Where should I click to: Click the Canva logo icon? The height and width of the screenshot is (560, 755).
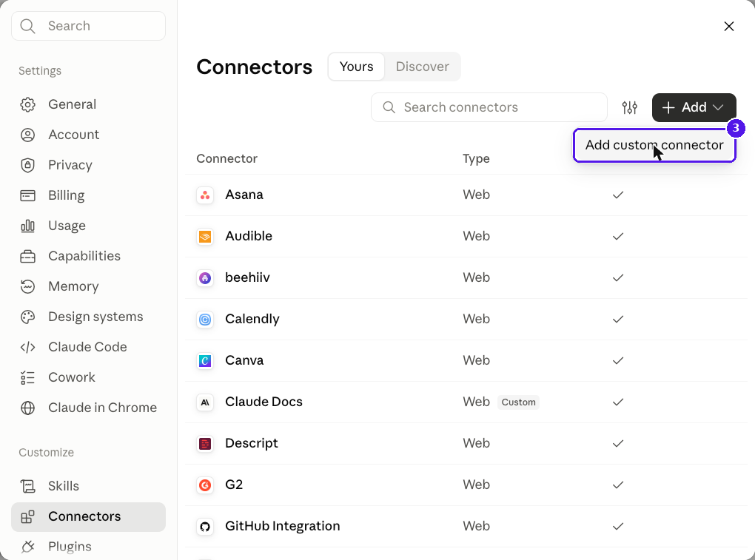click(x=205, y=360)
